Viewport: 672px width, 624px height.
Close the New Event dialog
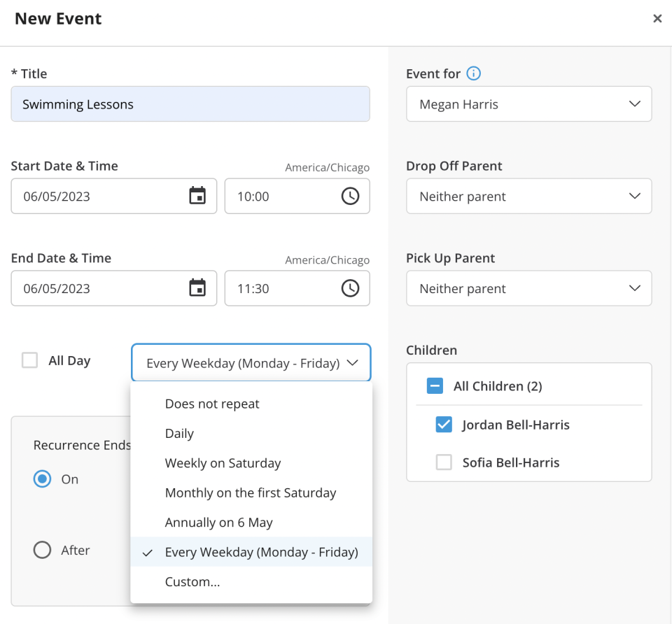pyautogui.click(x=657, y=19)
